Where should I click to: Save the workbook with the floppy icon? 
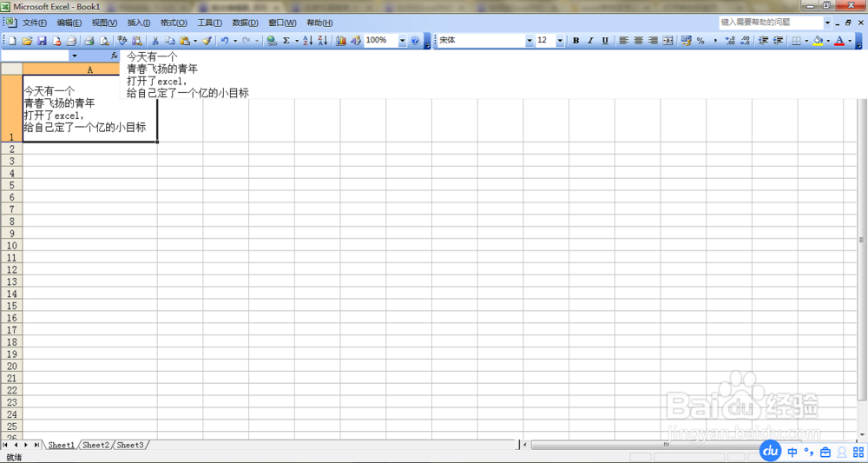click(x=42, y=41)
